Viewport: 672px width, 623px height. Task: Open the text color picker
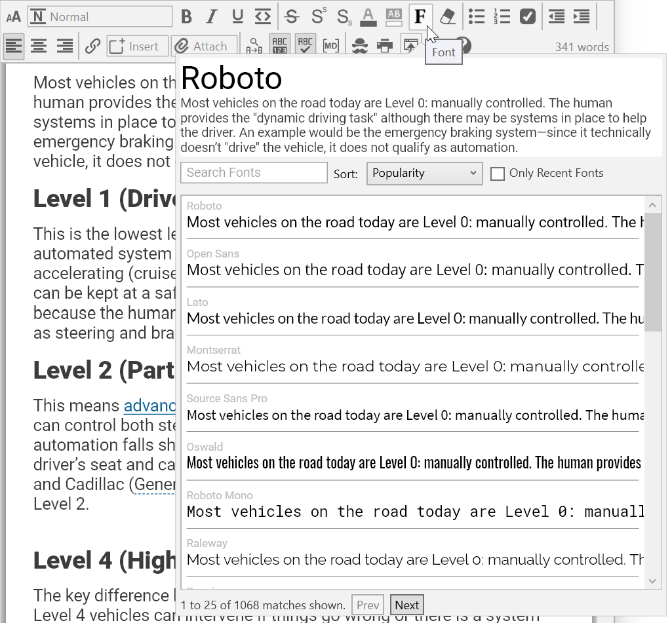click(368, 16)
